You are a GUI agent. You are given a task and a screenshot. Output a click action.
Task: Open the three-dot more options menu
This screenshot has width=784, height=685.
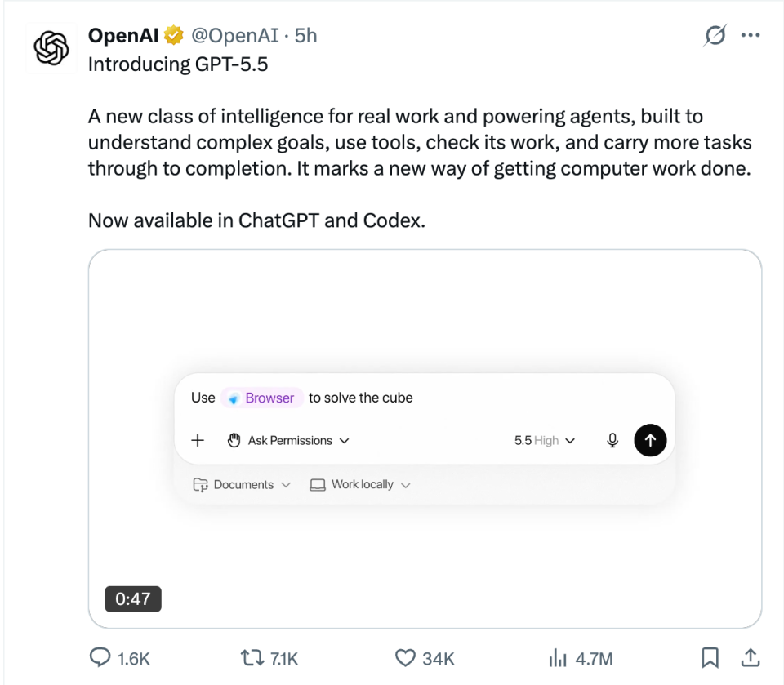(750, 36)
